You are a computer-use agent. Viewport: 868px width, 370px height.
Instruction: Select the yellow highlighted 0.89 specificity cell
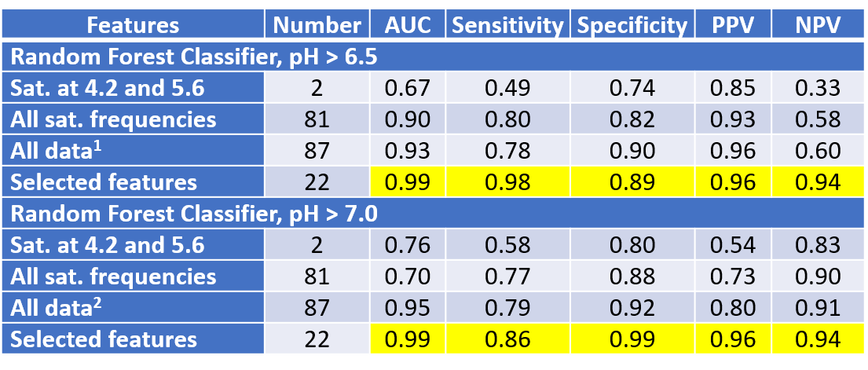[x=632, y=182]
